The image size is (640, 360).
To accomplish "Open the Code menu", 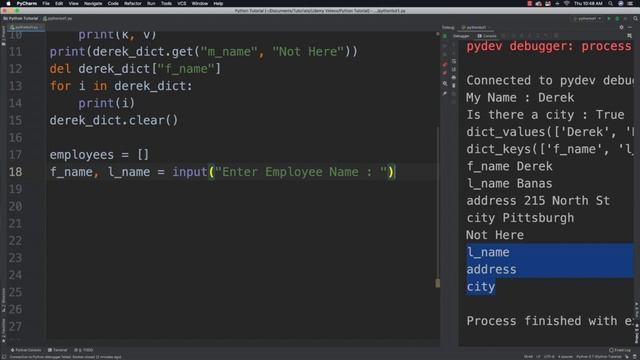I will (113, 3).
